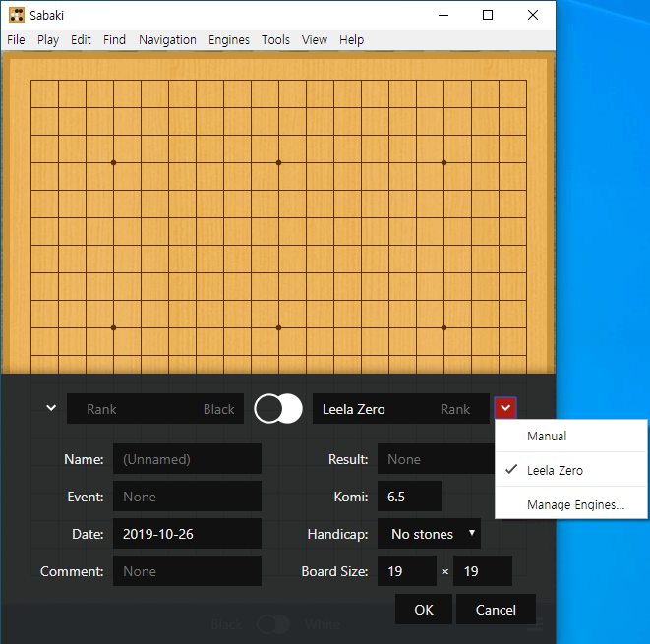The image size is (650, 644).
Task: Click the Date field showing 2019-10-26
Action: tap(187, 534)
